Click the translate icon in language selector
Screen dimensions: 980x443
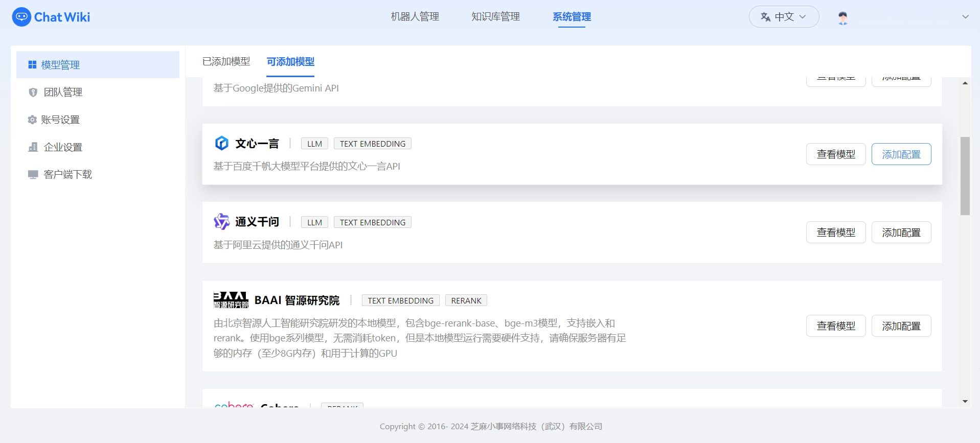pos(765,17)
